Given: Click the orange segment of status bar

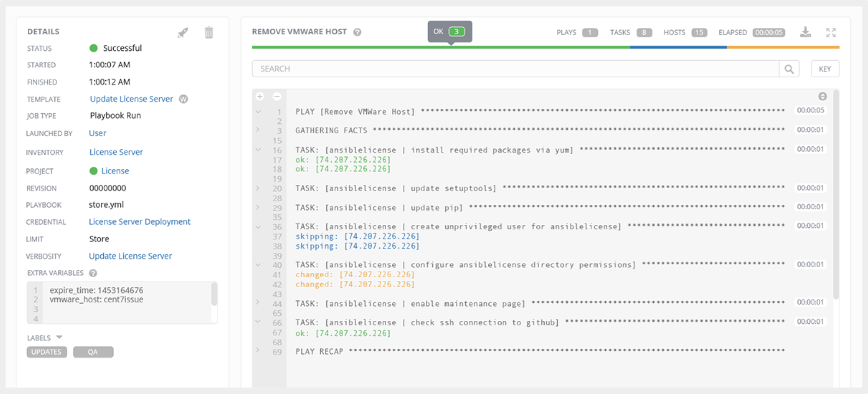Looking at the screenshot, I should [783, 47].
